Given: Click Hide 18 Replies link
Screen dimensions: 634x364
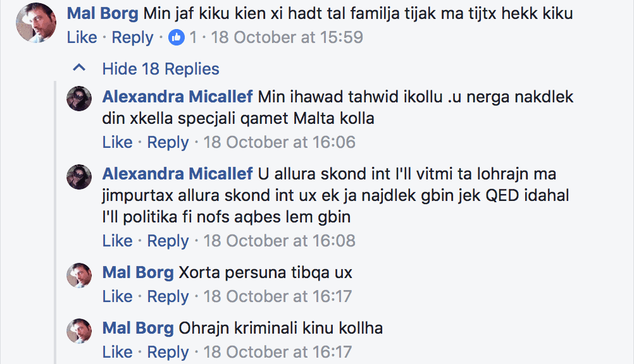Looking at the screenshot, I should coord(161,68).
